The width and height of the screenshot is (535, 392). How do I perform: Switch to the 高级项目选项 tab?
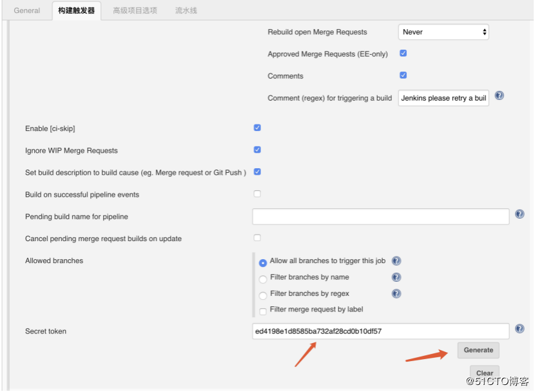[x=133, y=10]
